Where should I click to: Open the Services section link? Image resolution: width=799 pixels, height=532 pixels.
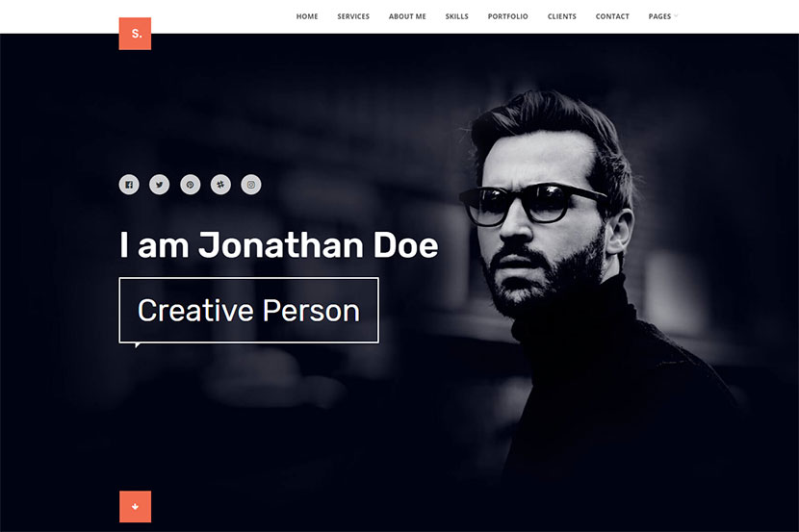tap(353, 16)
